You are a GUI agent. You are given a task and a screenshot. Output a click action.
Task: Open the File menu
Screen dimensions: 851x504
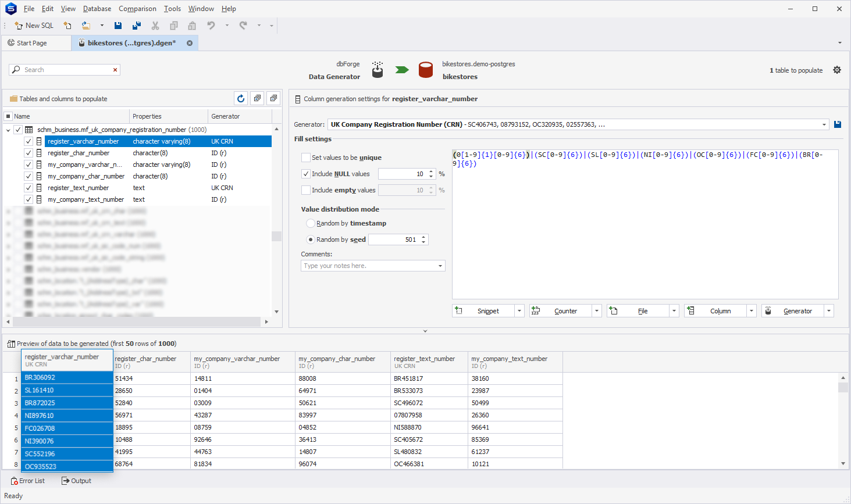[29, 9]
